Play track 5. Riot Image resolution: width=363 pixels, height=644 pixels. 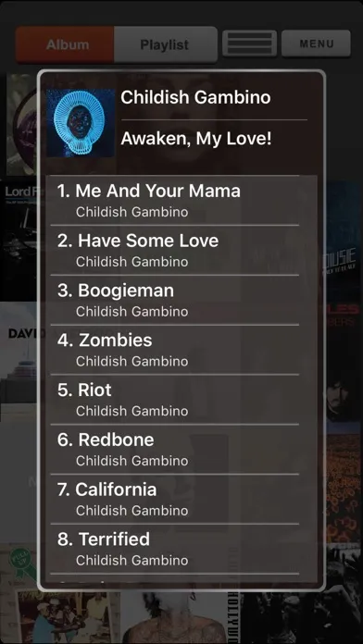(x=175, y=399)
